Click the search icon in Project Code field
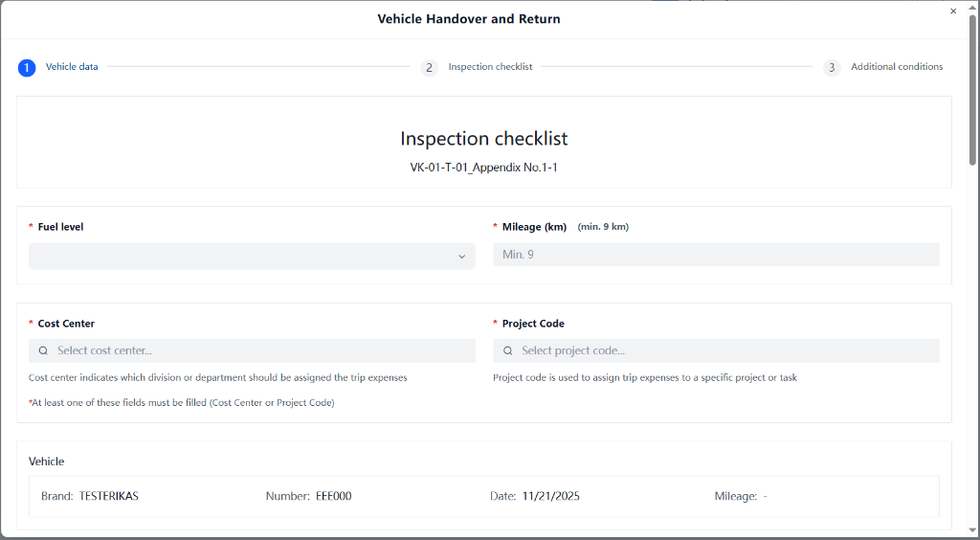The image size is (980, 540). pos(508,350)
